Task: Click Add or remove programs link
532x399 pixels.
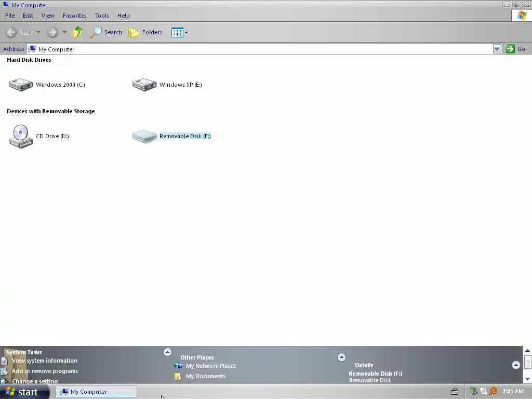Action: point(45,371)
